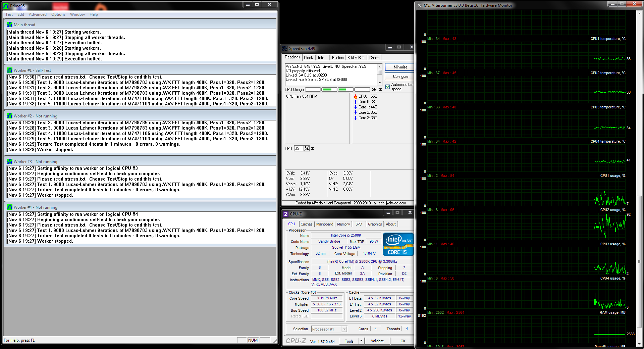Click the CPU speed percentage spinner arrows
Viewport: 644px width, 349px height.
[307, 148]
